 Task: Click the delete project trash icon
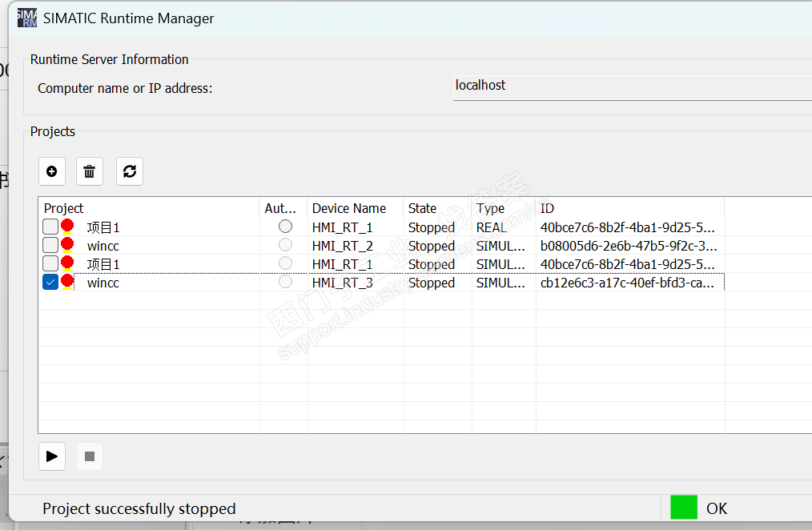[90, 171]
